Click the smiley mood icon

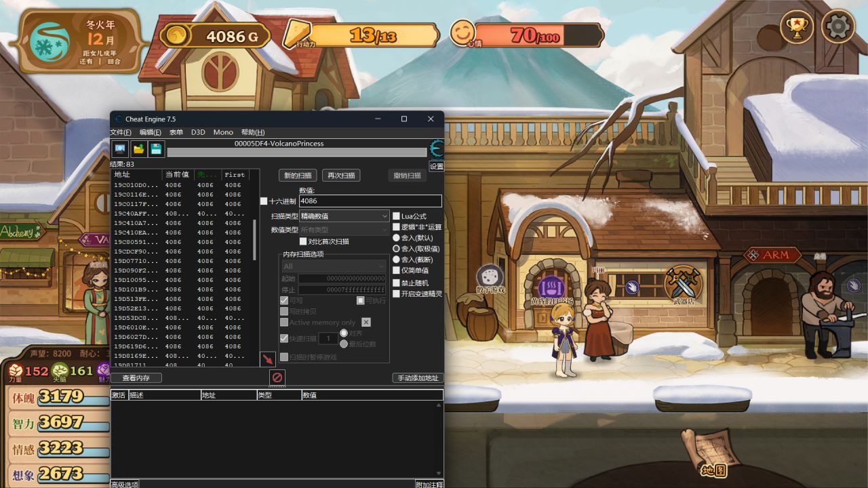463,33
